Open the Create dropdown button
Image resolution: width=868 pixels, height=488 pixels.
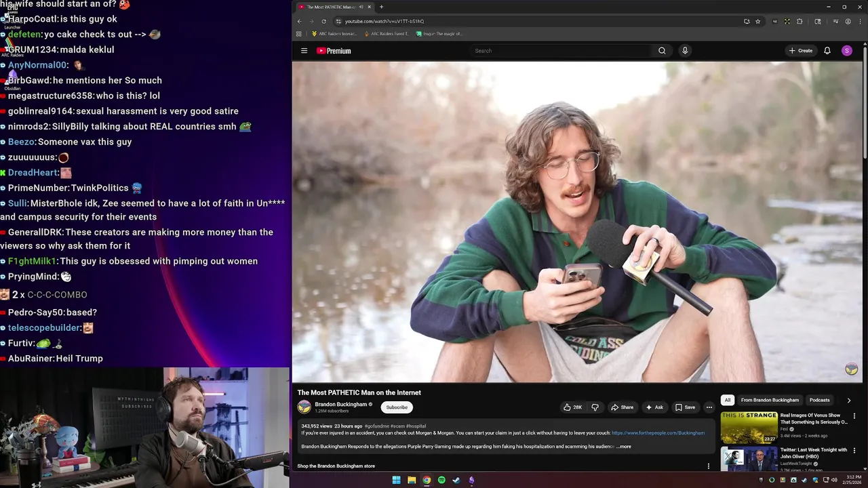pos(801,51)
